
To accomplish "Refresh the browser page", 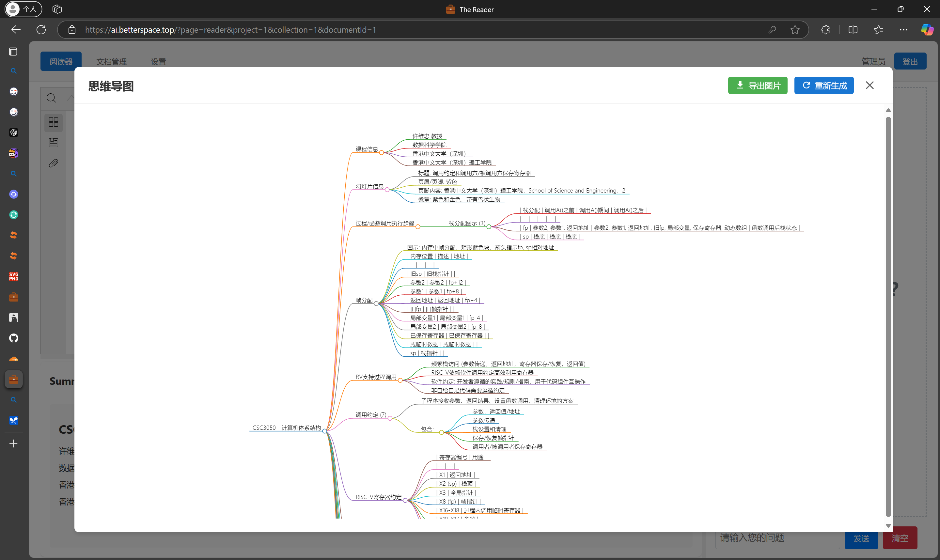I will click(41, 29).
